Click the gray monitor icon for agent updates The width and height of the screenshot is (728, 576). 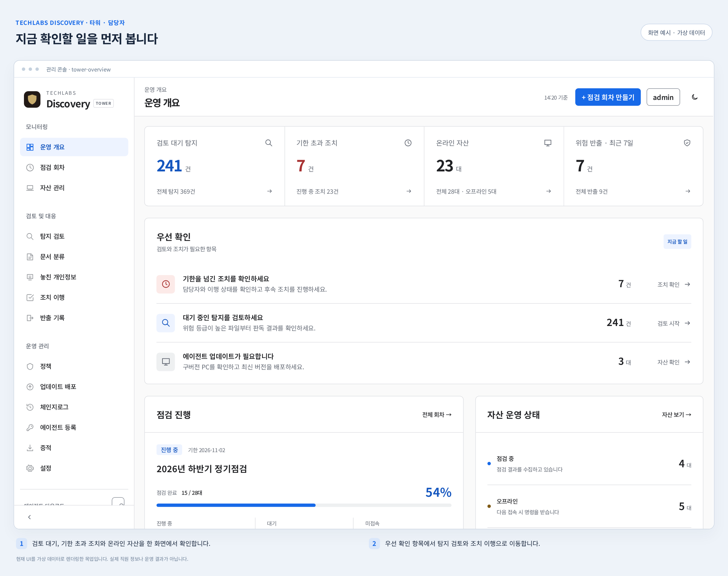point(166,362)
